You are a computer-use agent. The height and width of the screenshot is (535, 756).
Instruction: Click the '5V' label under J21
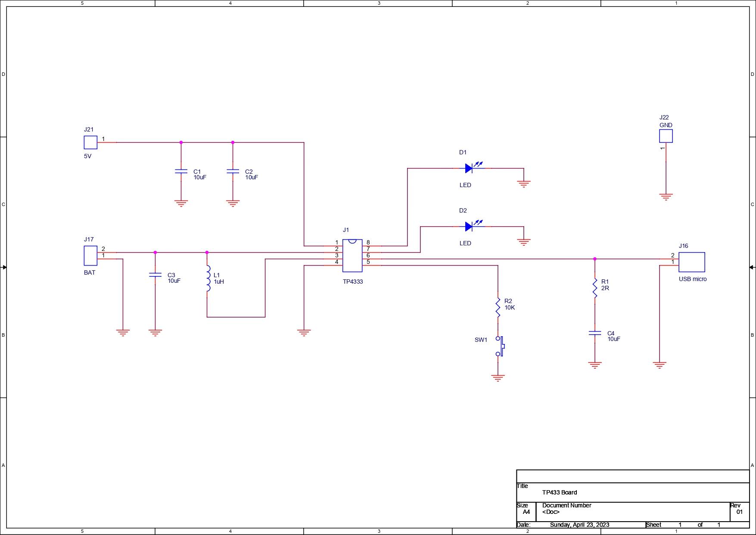(x=87, y=156)
